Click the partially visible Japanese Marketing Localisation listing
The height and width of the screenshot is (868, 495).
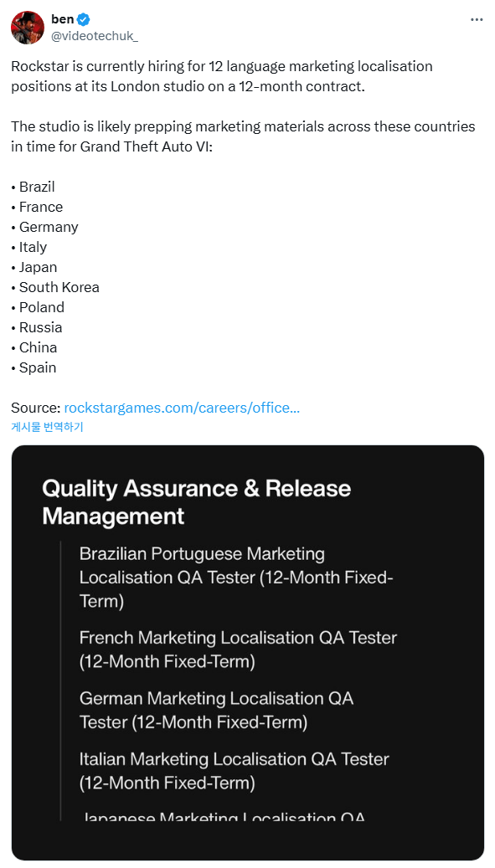point(223,816)
